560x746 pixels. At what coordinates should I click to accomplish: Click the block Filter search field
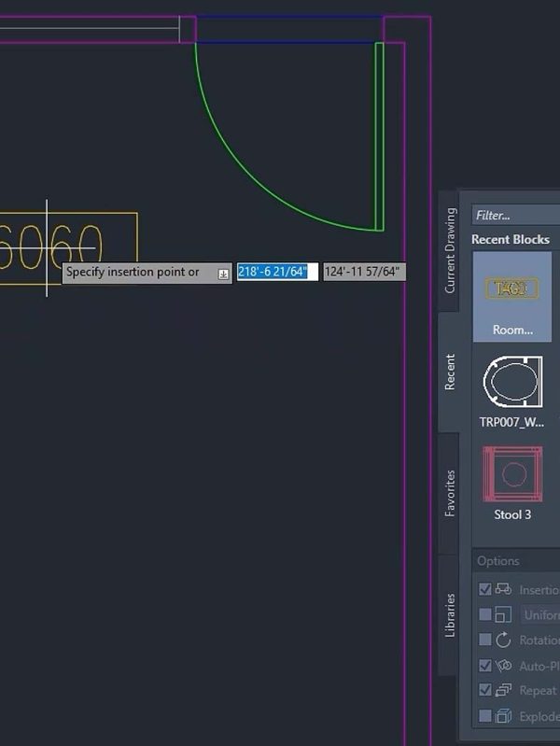point(515,215)
